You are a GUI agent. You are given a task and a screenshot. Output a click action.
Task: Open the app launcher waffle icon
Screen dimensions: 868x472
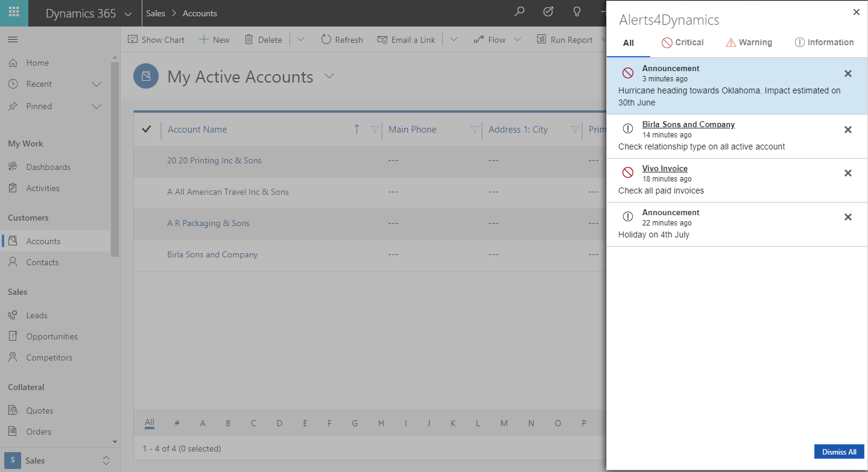click(x=14, y=13)
